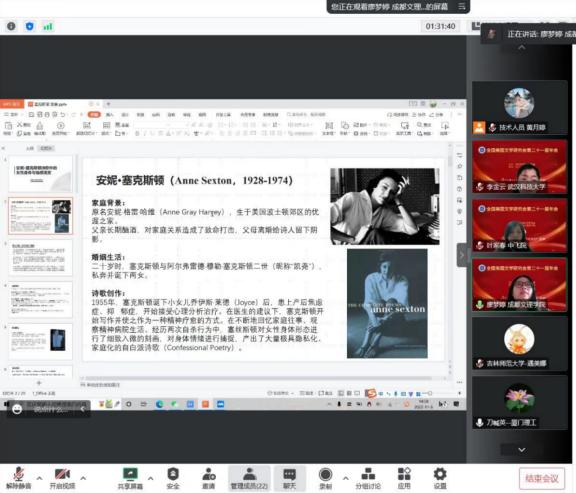Open meeting 设置 settings
This screenshot has height=493, width=576.
pos(440,478)
